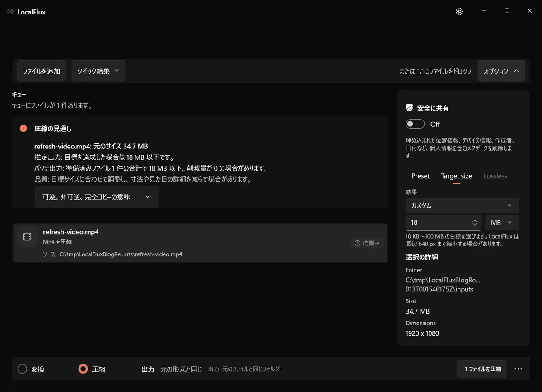Switch to the Preset tab

(x=421, y=176)
